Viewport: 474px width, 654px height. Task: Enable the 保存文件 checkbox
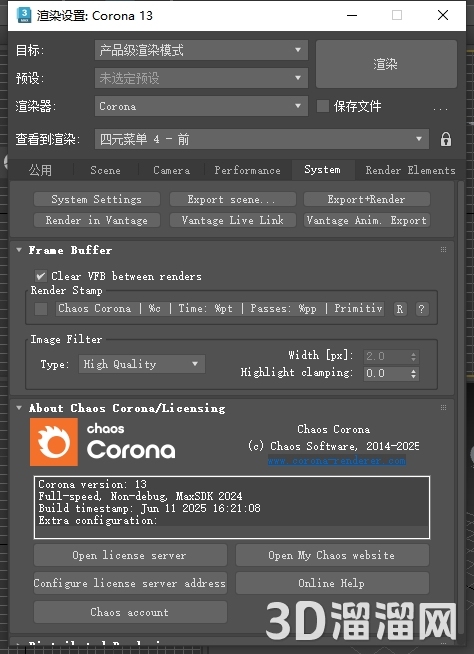pos(323,106)
